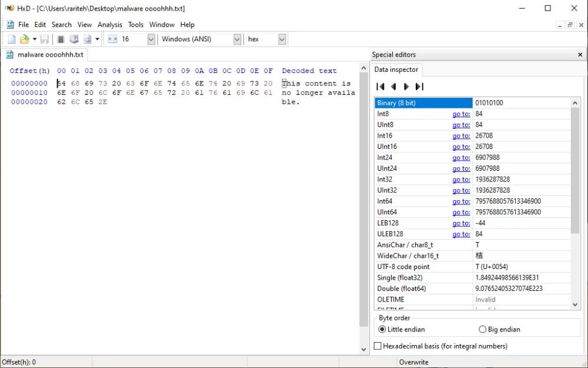Go to next byte in Data inspector
The height and width of the screenshot is (368, 588).
pyautogui.click(x=406, y=87)
